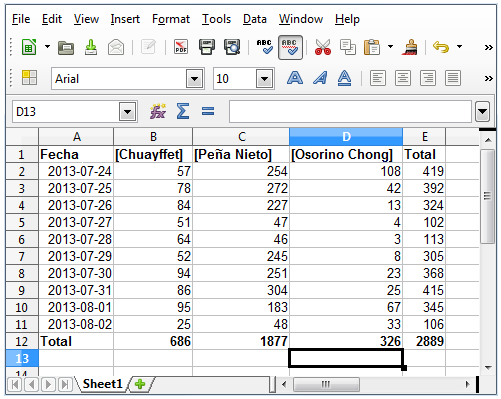
Task: Open the Paste options dropdown arrow
Action: coord(390,47)
